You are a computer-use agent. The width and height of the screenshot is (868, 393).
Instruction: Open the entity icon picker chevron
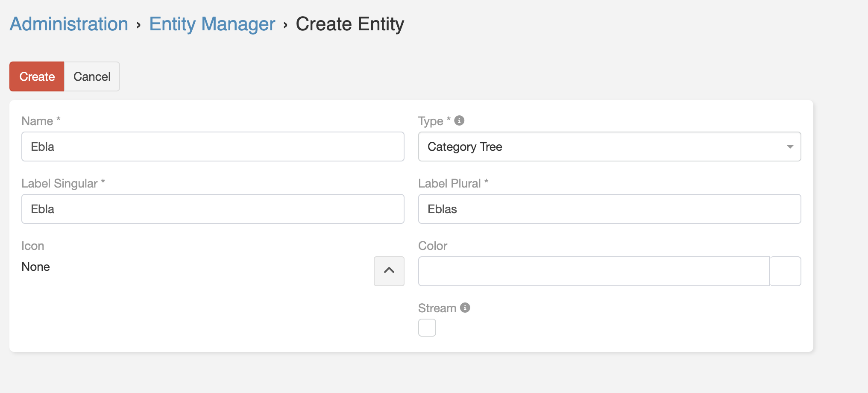(x=389, y=271)
